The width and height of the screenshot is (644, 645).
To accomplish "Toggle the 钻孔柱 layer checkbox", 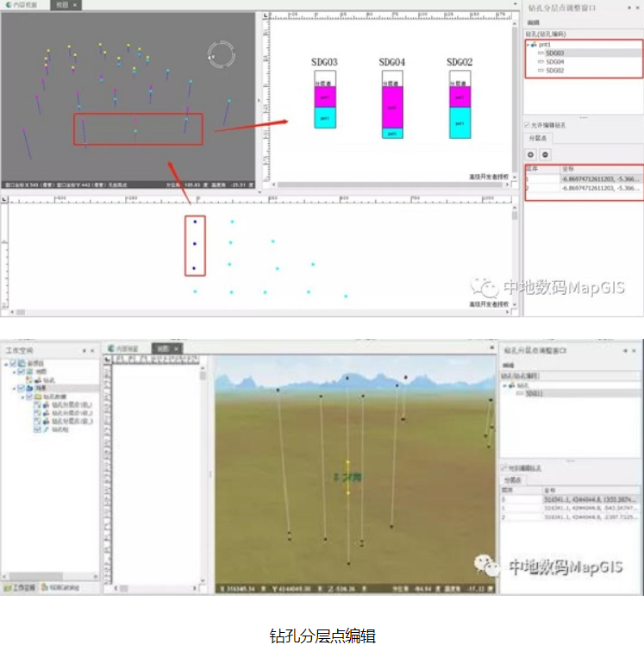I will click(37, 429).
